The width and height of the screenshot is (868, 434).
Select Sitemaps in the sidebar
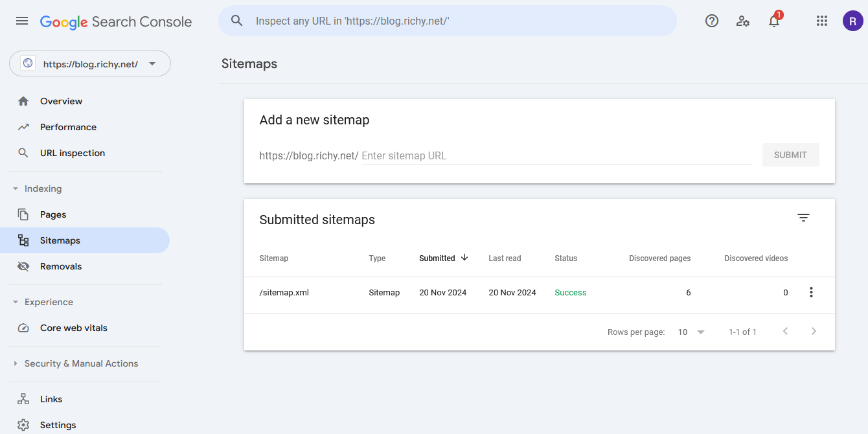point(85,240)
